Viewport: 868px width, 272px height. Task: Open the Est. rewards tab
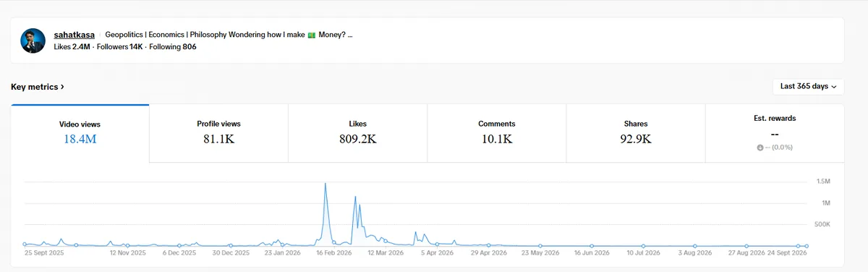774,133
